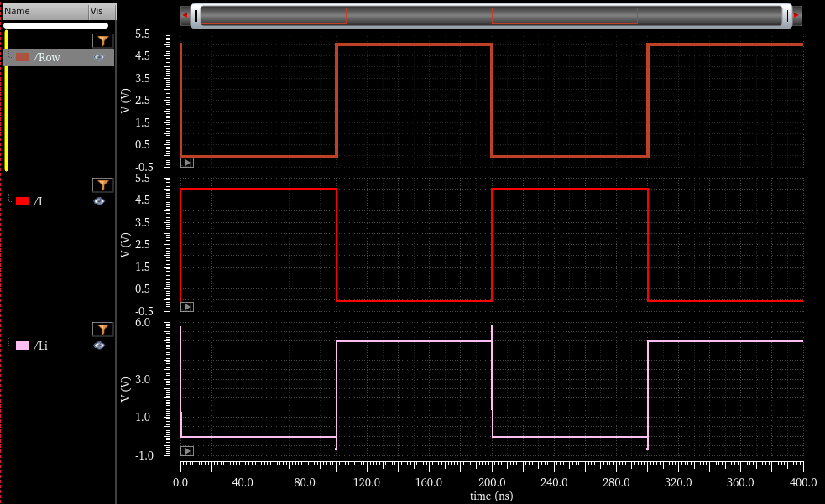Select the /Li signal in the list
This screenshot has height=504, width=825.
pos(40,346)
